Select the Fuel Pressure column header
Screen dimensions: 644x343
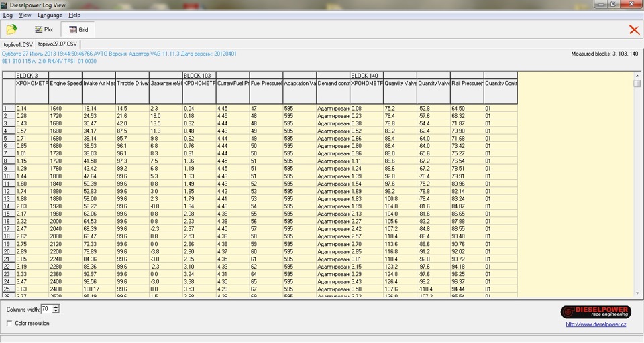(266, 91)
